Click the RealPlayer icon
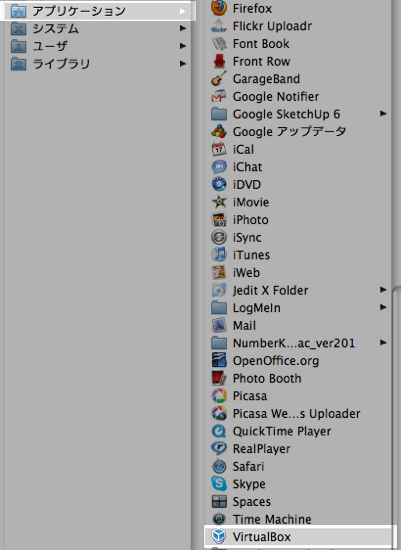This screenshot has width=401, height=550. [x=219, y=449]
